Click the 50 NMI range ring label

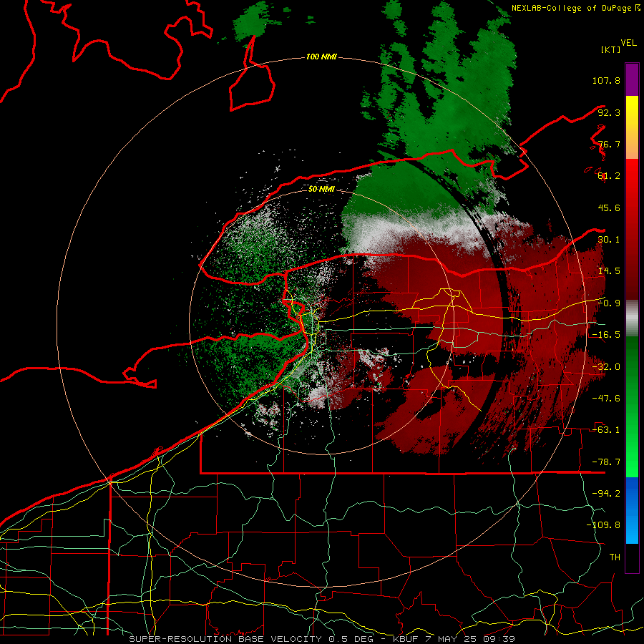[x=321, y=189]
